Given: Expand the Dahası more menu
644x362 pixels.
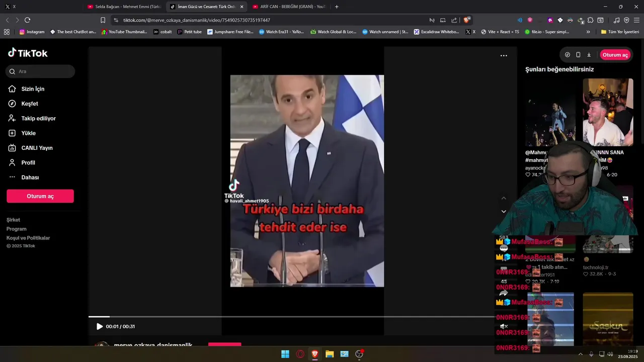Looking at the screenshot, I should click(x=30, y=177).
